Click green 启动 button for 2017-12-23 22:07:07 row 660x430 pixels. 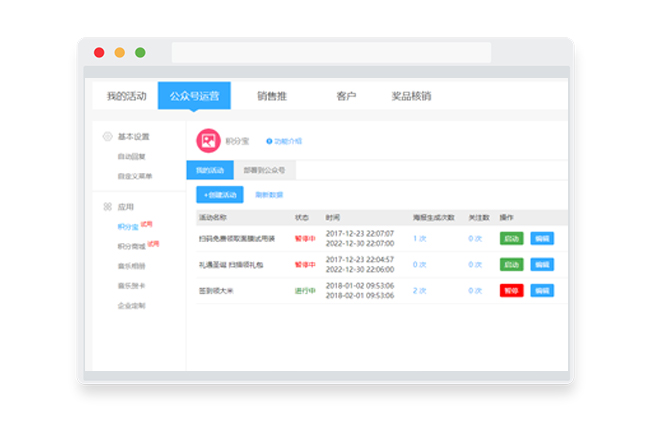click(x=511, y=239)
